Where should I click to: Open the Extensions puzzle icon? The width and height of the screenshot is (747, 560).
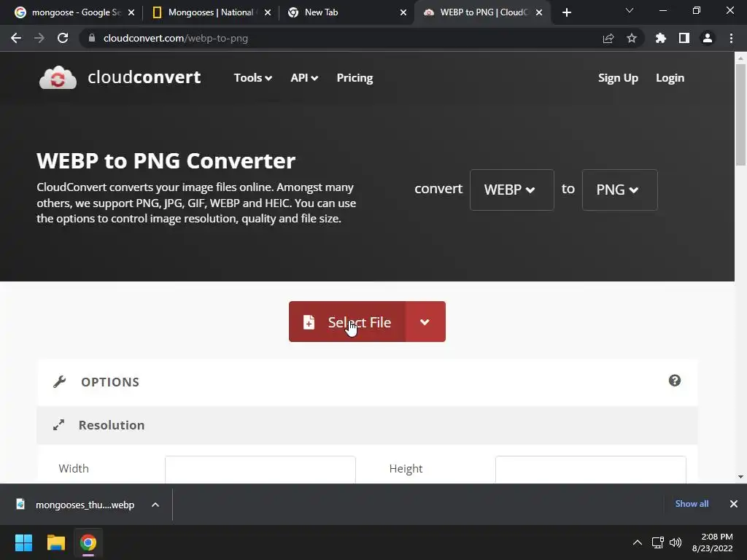point(661,38)
